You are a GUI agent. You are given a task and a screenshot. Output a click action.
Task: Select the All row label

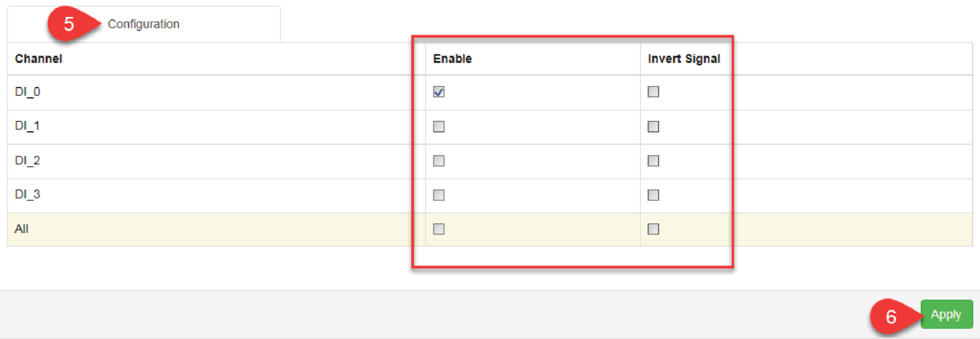click(x=22, y=229)
